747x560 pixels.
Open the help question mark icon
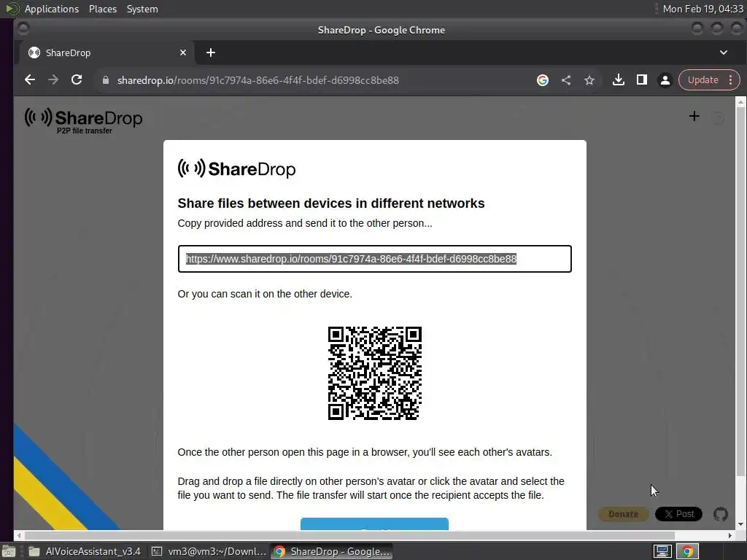[x=718, y=117]
